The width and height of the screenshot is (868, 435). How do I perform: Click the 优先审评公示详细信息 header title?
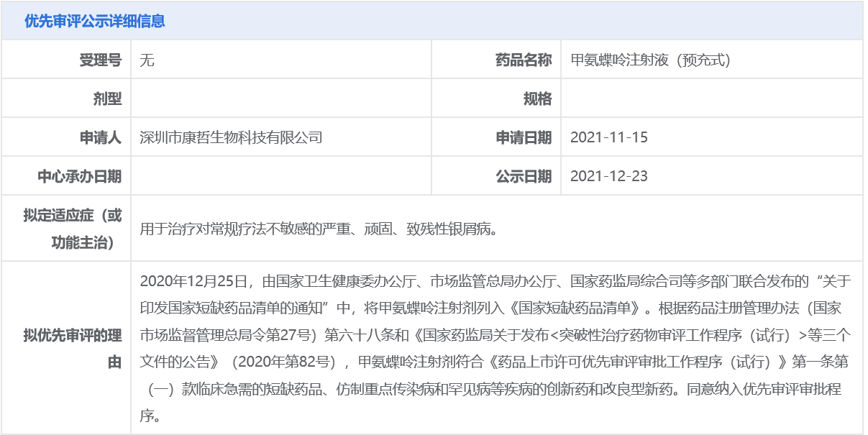point(94,21)
